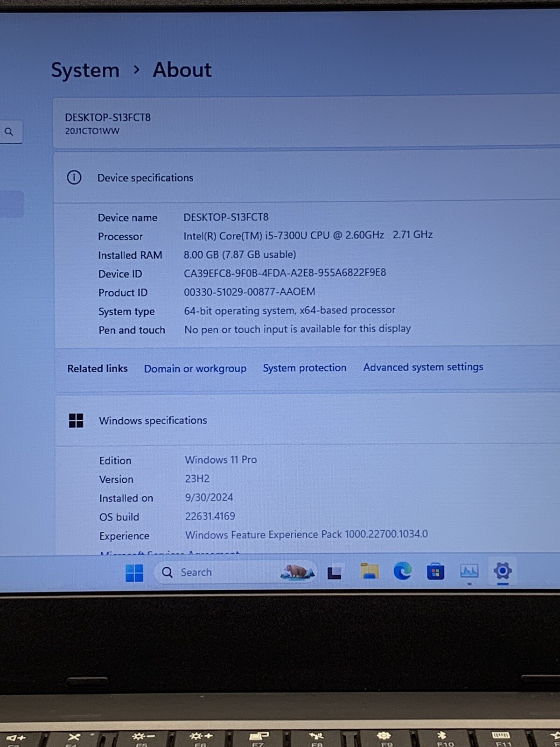560x747 pixels.
Task: Click the Related links label
Action: pos(98,369)
